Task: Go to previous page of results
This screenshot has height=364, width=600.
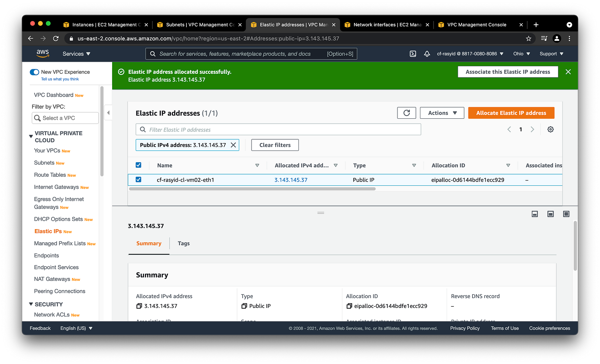Action: [x=509, y=130]
